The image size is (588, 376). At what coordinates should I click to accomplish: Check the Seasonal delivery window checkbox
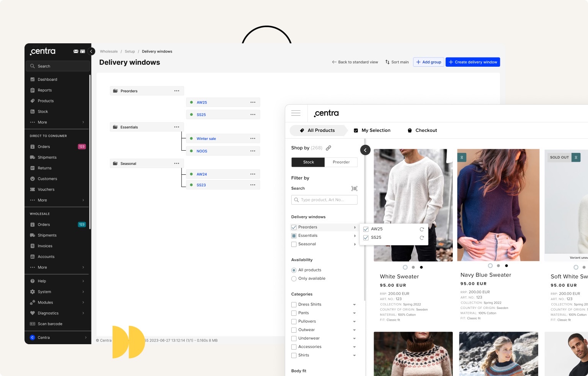[x=294, y=244]
